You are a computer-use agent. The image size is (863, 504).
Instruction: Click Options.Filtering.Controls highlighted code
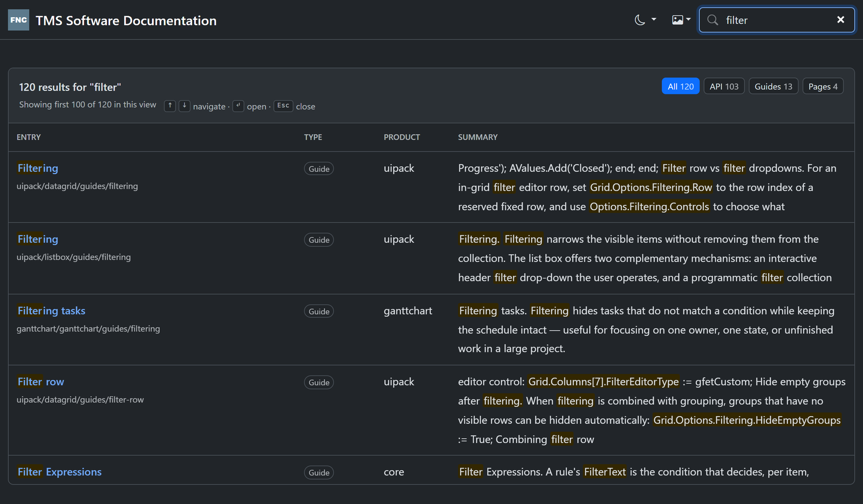click(649, 206)
